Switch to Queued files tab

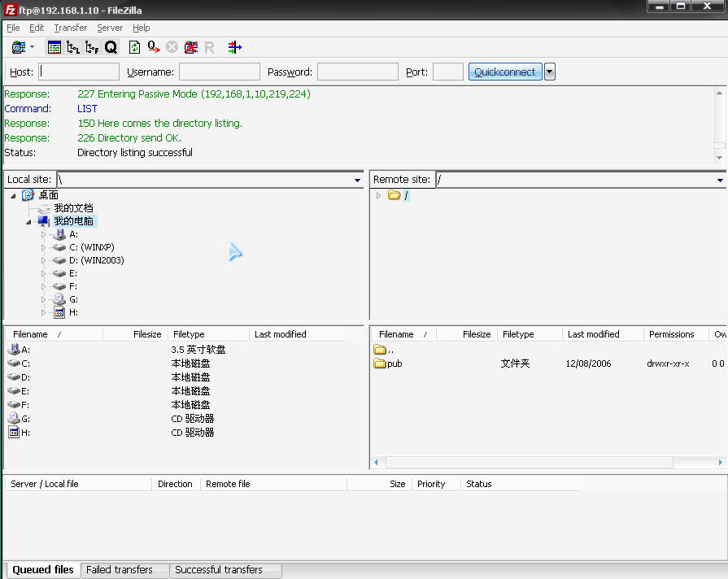coord(43,570)
